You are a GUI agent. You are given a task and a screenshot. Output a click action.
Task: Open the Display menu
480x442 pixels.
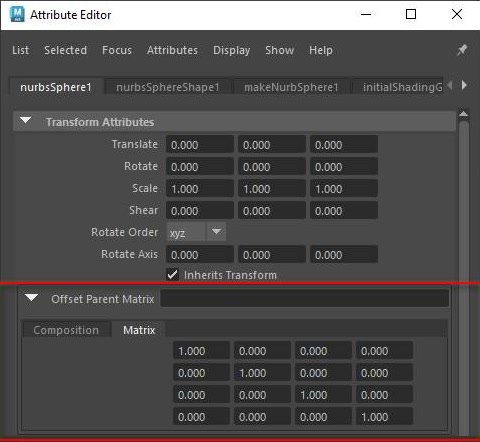coord(231,50)
